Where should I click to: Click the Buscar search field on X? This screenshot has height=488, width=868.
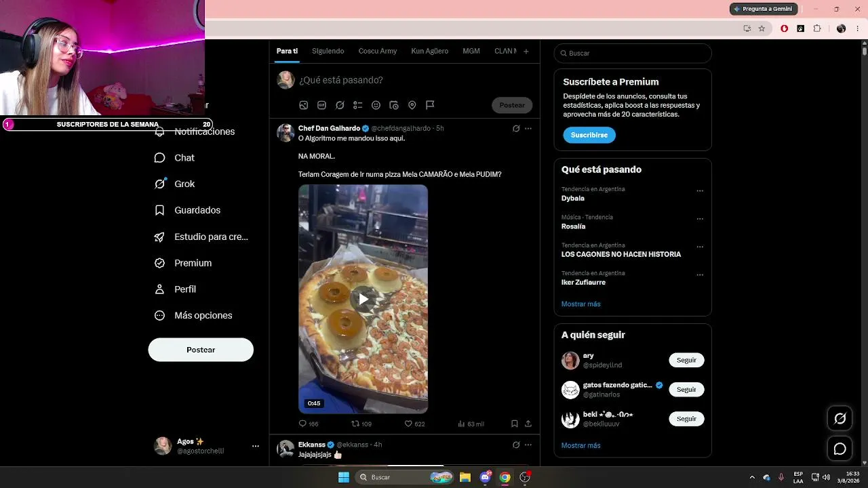[x=633, y=53]
